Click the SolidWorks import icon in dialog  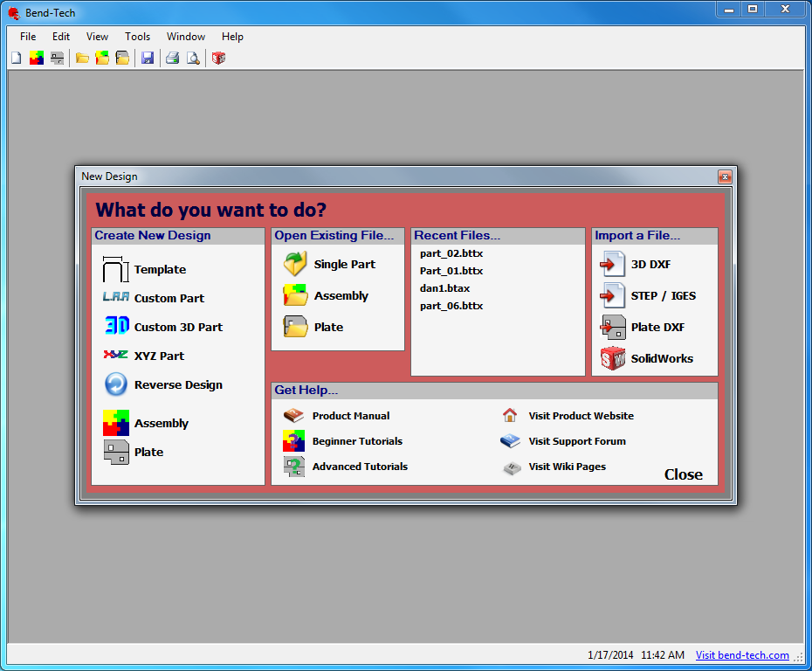click(x=613, y=358)
